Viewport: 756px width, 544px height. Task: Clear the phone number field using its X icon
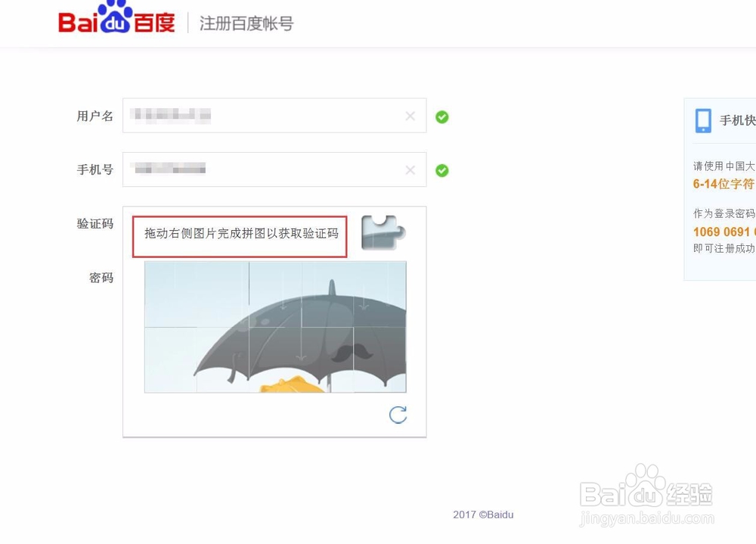pyautogui.click(x=410, y=169)
